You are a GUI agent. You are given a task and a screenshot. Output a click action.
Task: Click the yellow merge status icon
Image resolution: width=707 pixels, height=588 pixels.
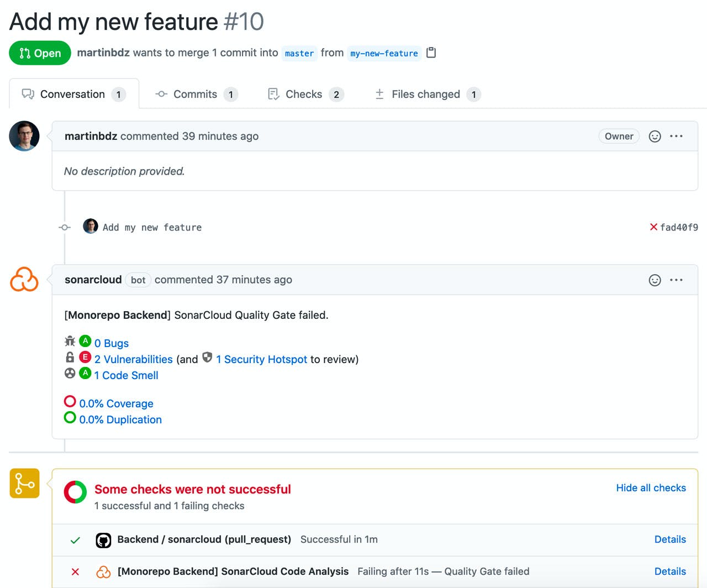click(x=24, y=484)
